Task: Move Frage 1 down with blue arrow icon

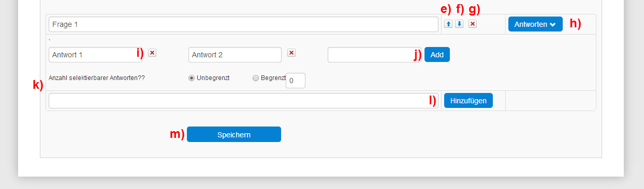Action: tap(459, 24)
